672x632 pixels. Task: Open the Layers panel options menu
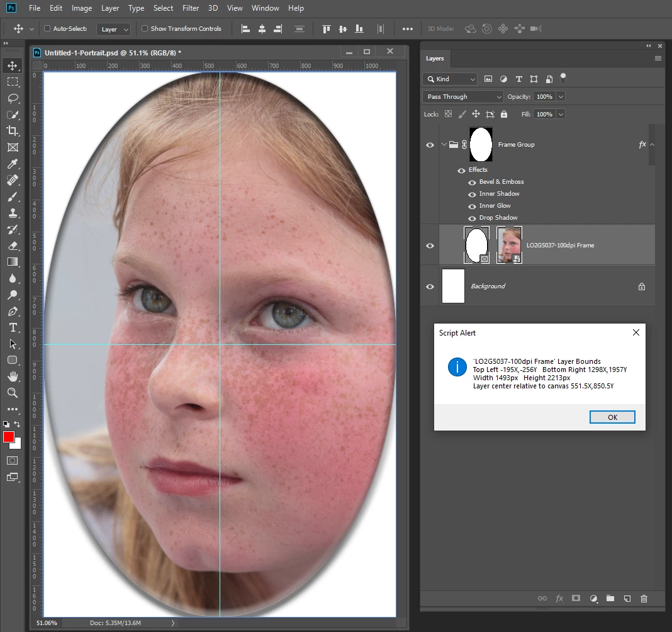pyautogui.click(x=658, y=59)
